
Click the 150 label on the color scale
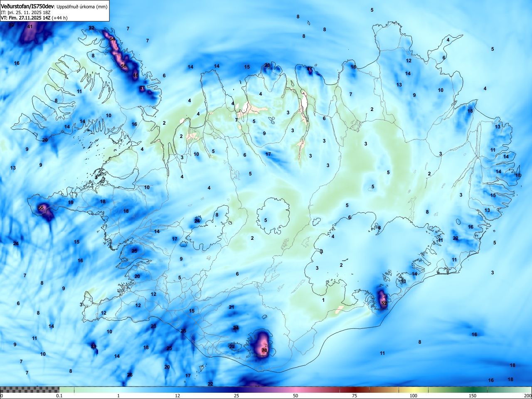473,396
